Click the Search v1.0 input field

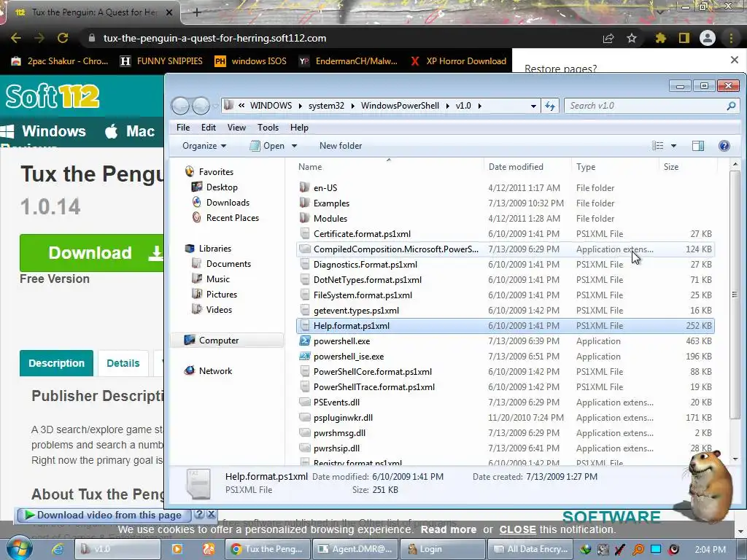(645, 106)
